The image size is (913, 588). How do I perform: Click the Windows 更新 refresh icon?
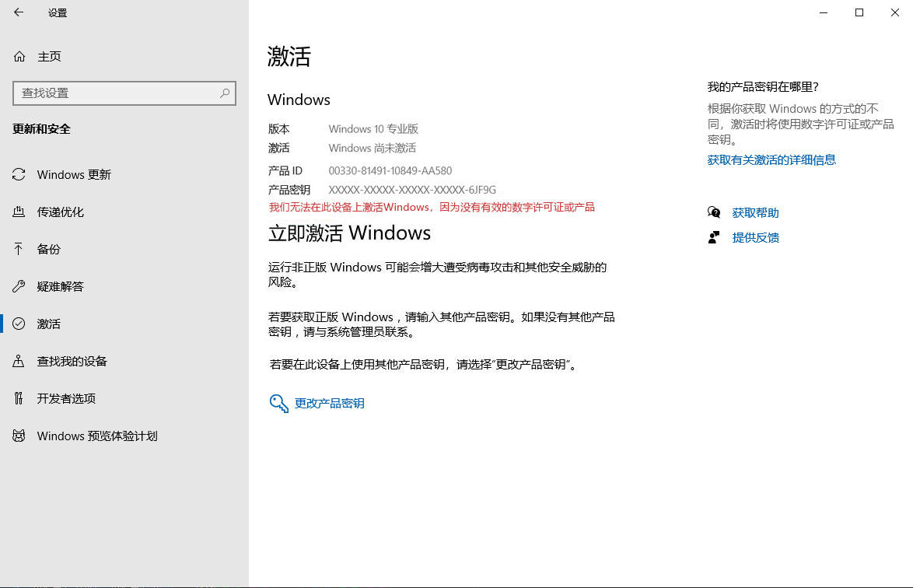(19, 175)
